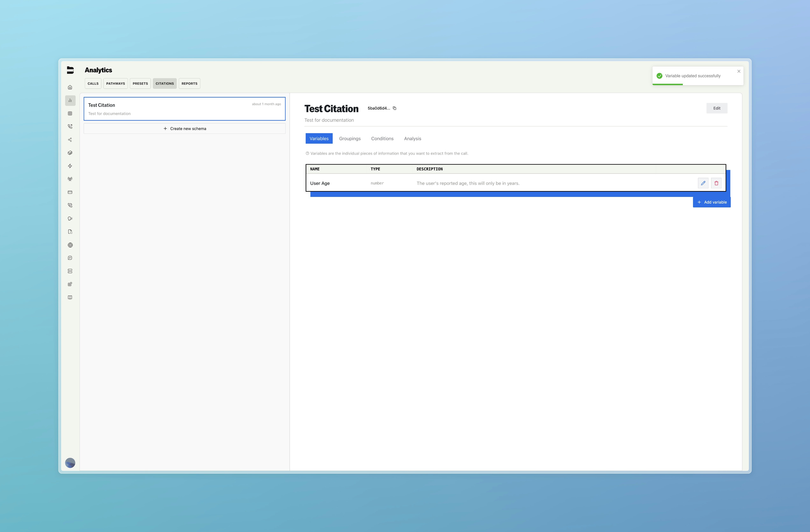Click the radio antenna broadcast sidebar icon
The width and height of the screenshot is (810, 532).
[70, 179]
